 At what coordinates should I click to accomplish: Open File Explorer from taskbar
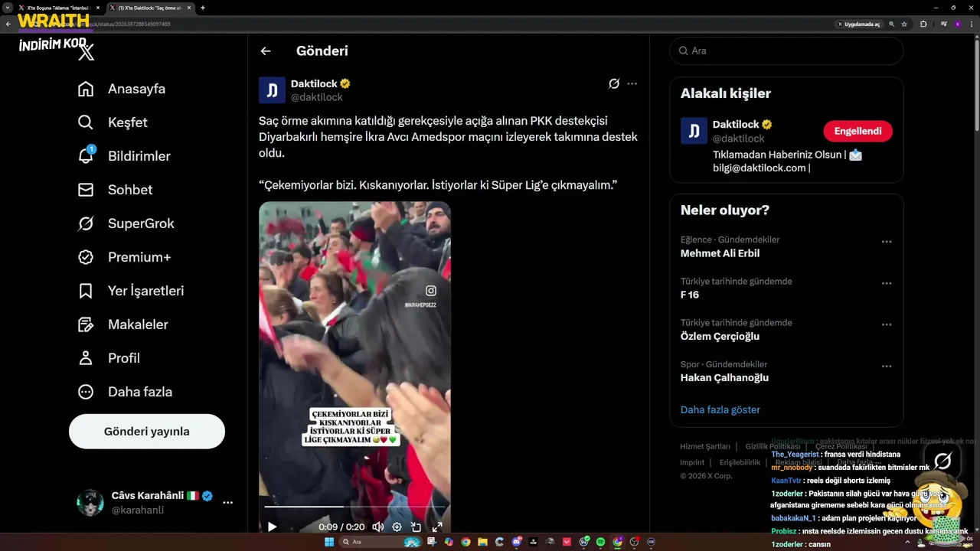tap(482, 542)
